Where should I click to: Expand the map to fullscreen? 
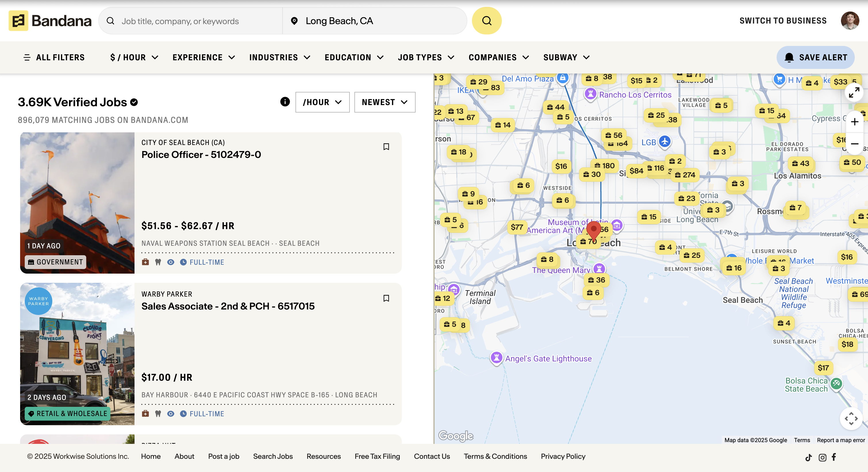point(854,92)
